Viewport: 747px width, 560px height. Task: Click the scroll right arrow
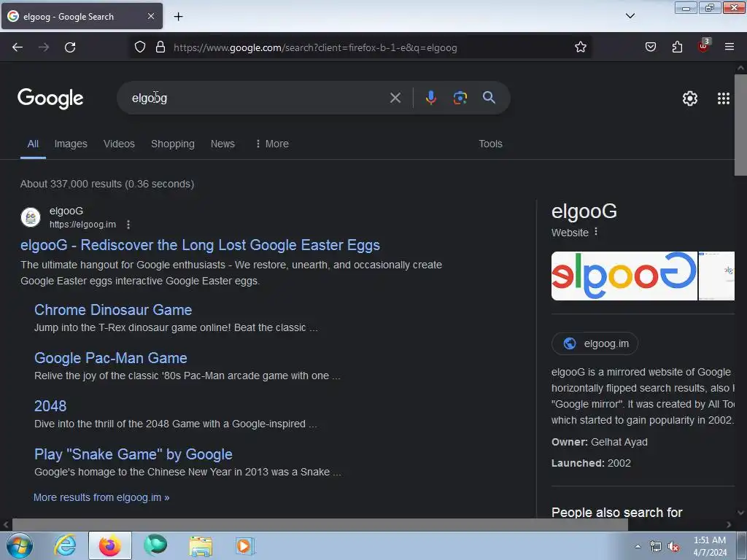[729, 525]
